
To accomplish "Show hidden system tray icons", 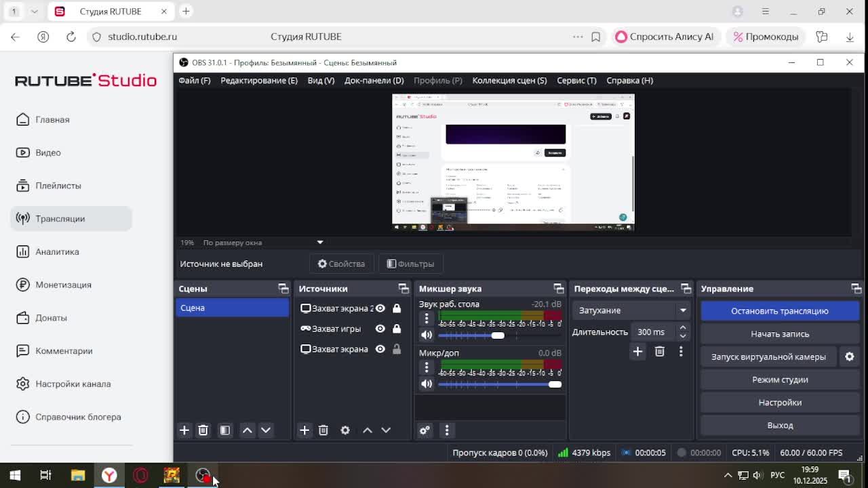I will click(728, 475).
